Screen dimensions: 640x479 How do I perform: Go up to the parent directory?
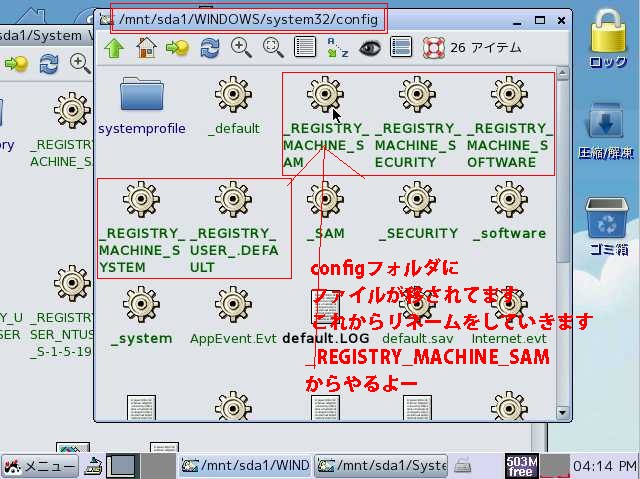[x=113, y=47]
